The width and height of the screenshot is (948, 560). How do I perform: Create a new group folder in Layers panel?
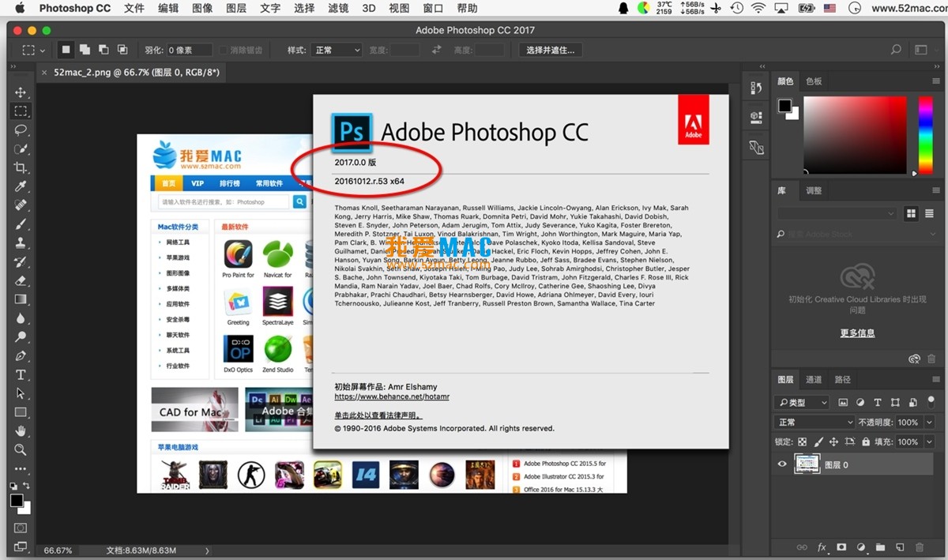coord(880,547)
